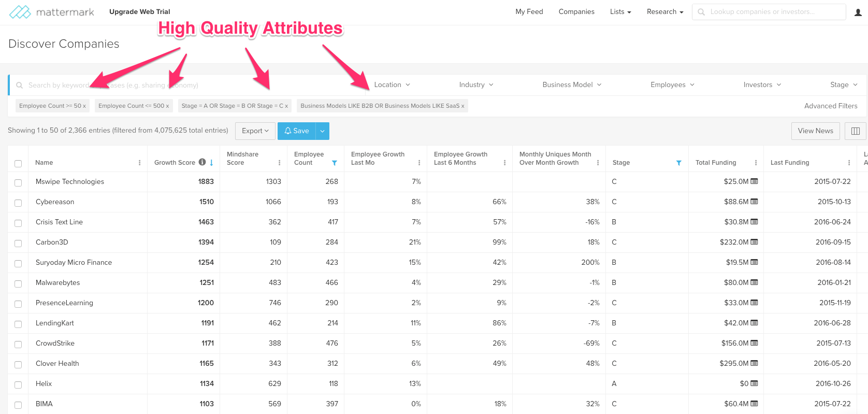Remove the Employee Count <= 500 filter
This screenshot has height=414, width=868.
(167, 106)
